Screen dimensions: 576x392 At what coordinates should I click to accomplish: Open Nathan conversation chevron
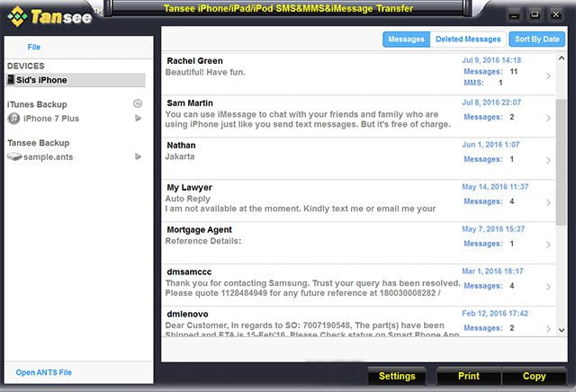coord(548,160)
